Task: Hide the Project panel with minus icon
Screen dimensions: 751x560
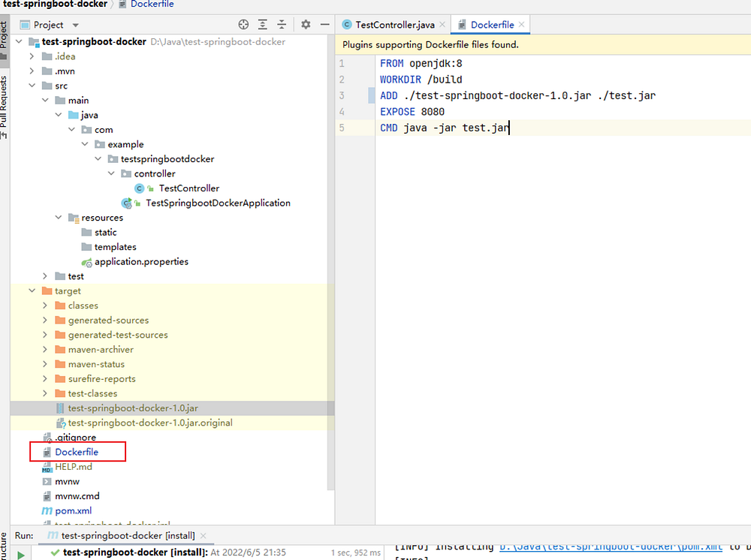Action: click(x=324, y=25)
